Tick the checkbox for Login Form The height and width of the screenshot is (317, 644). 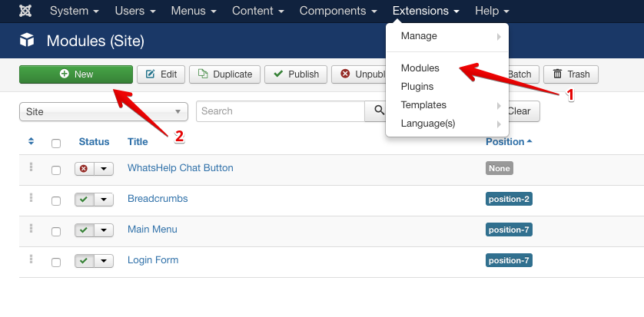point(55,262)
